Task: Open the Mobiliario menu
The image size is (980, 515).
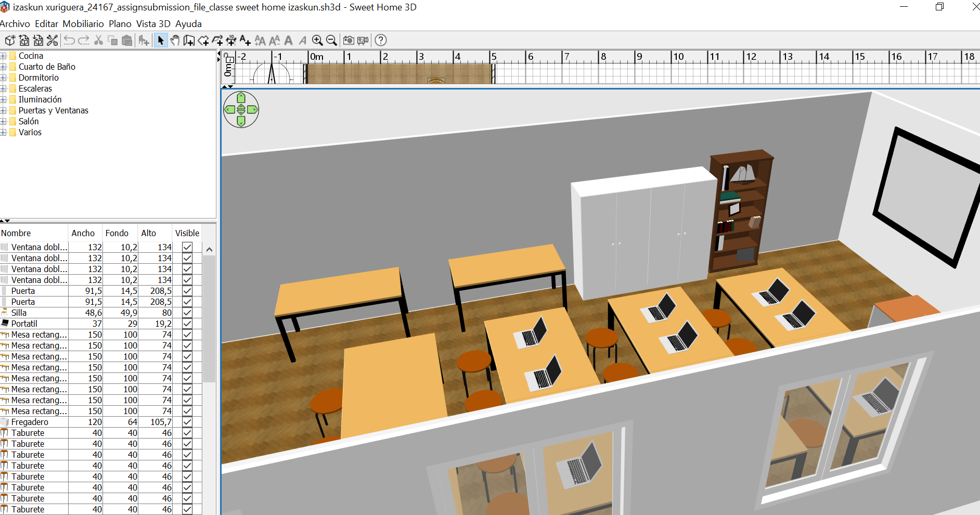Action: [83, 24]
